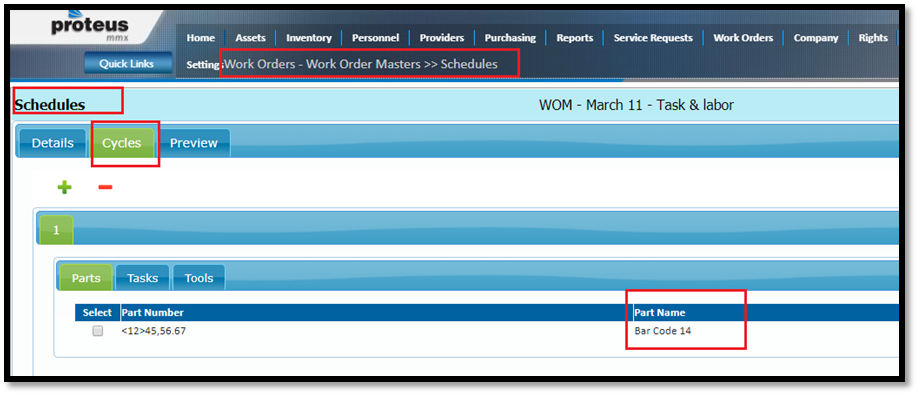Screen dimensions: 918x395
Task: Open the Tools sub-tab
Action: [198, 278]
